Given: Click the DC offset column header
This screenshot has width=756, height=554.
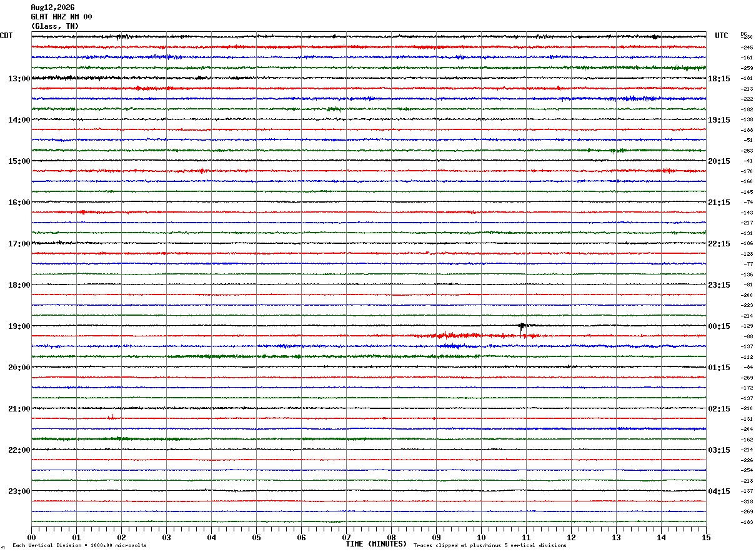Looking at the screenshot, I should coord(744,33).
